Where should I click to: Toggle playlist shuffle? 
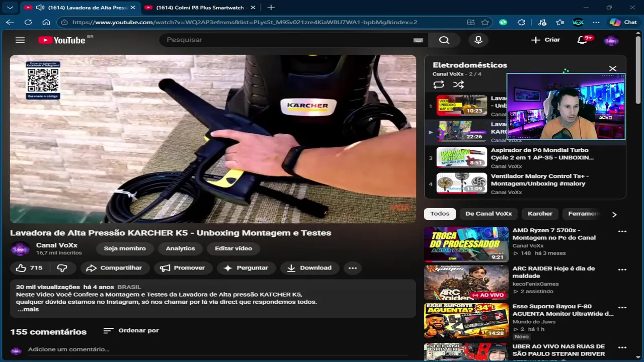458,85
